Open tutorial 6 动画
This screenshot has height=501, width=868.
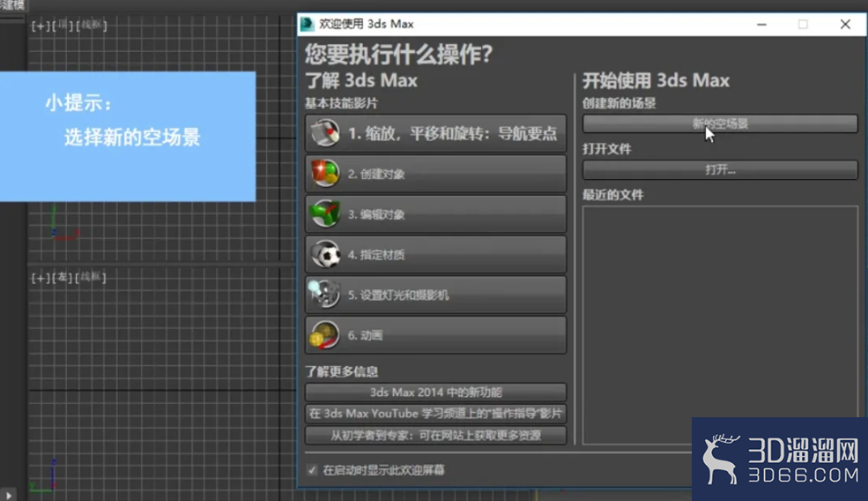point(435,335)
